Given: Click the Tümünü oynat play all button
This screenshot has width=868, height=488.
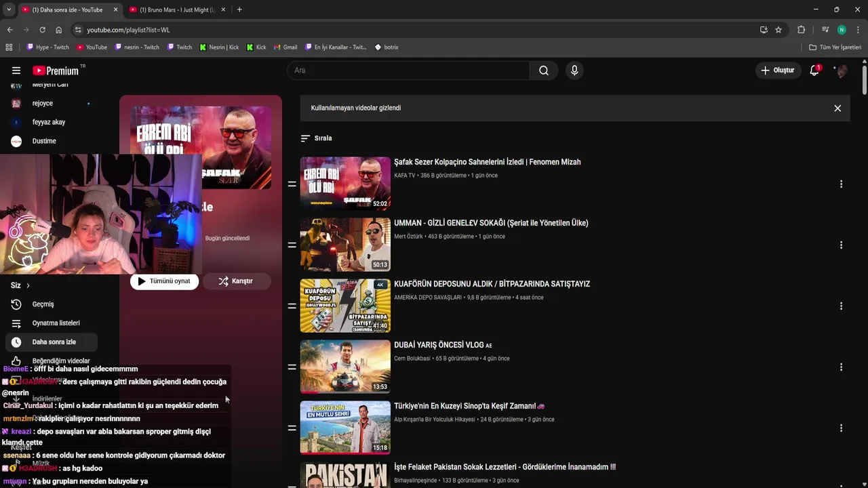Looking at the screenshot, I should [x=164, y=281].
